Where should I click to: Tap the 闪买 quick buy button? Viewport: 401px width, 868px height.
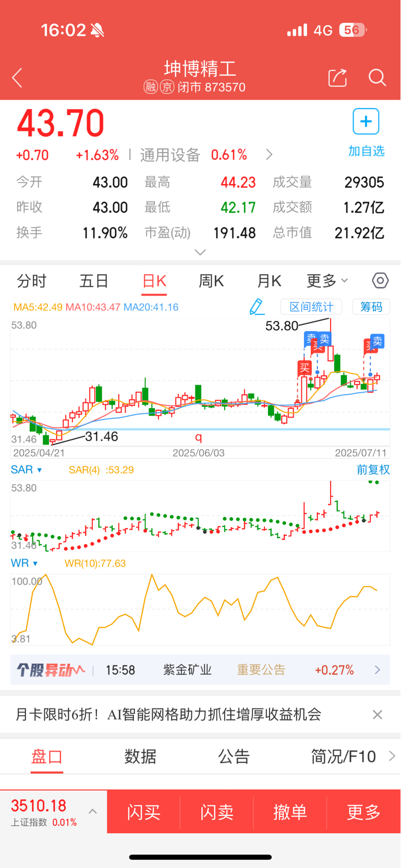pyautogui.click(x=143, y=811)
